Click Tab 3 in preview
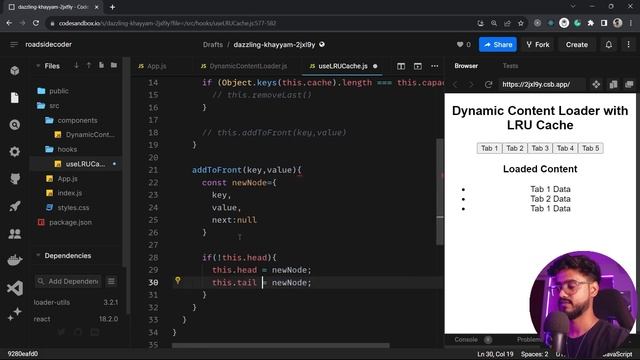Image resolution: width=640 pixels, height=360 pixels. click(x=540, y=148)
